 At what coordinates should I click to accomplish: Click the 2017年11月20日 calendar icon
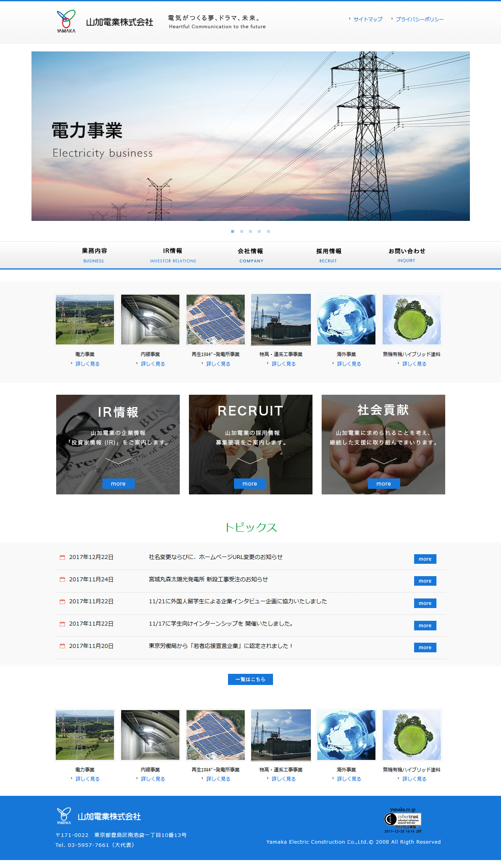(62, 646)
